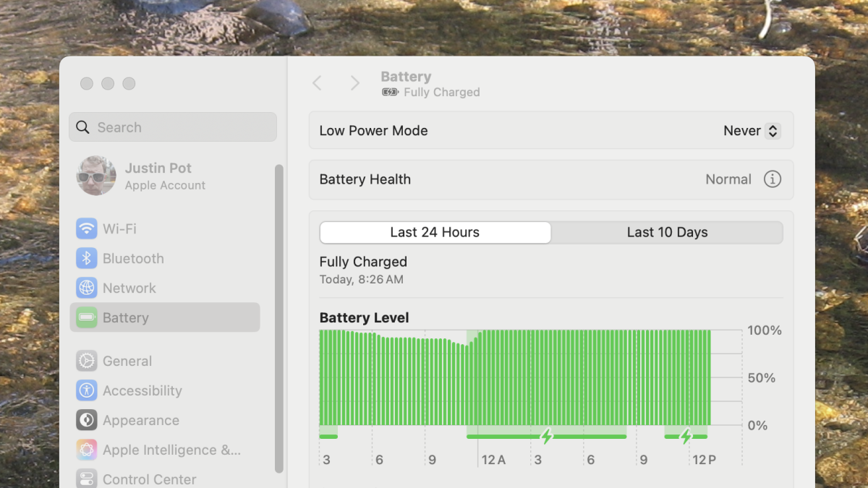Click the Appearance icon
The image size is (868, 488).
pos(87,420)
